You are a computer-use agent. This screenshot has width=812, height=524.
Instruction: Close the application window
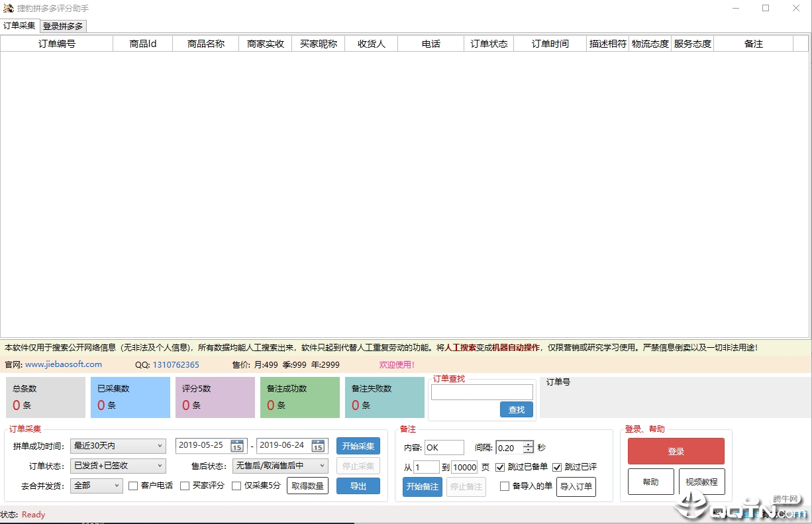coord(796,9)
